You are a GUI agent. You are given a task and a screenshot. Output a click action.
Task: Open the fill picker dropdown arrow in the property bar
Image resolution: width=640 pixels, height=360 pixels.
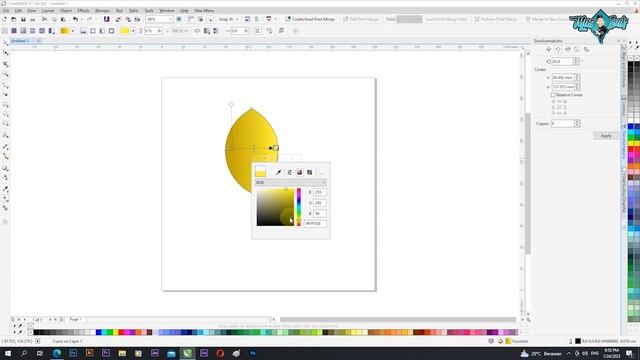click(73, 31)
